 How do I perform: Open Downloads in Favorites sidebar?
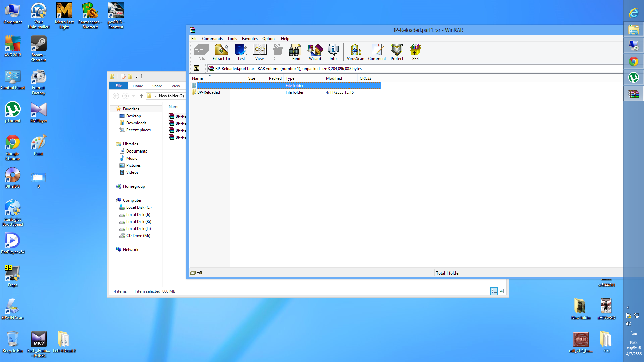point(136,123)
